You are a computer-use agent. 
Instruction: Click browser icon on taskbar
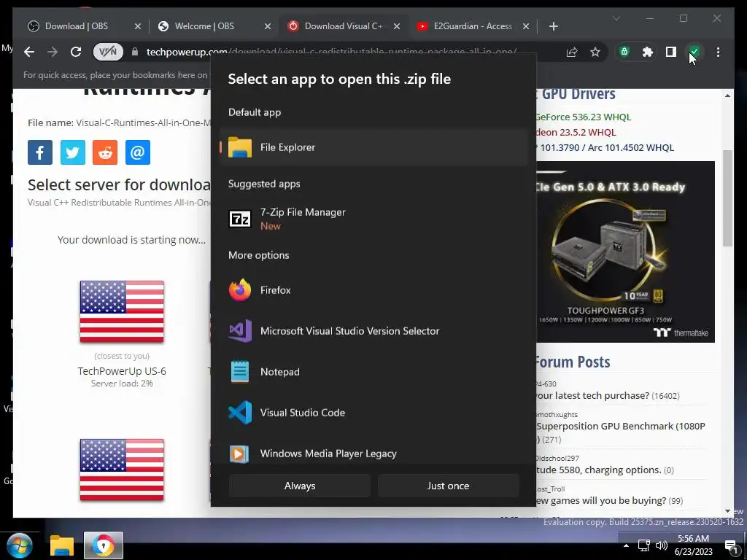(x=104, y=545)
